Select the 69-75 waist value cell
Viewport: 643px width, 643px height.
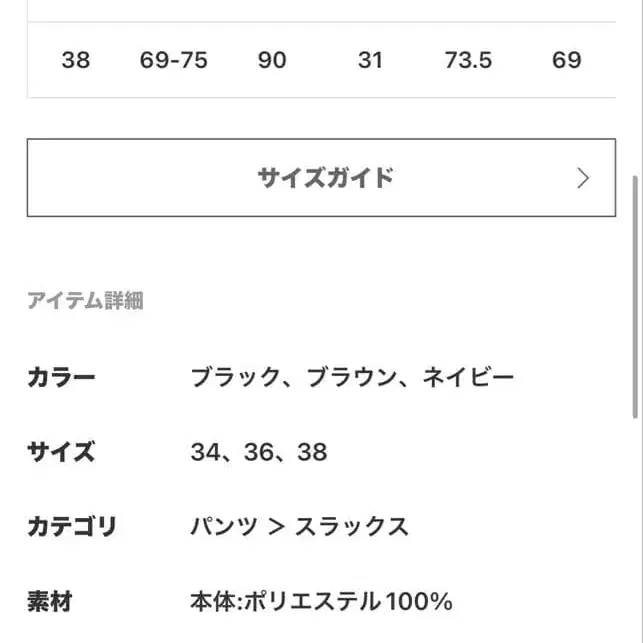point(174,60)
